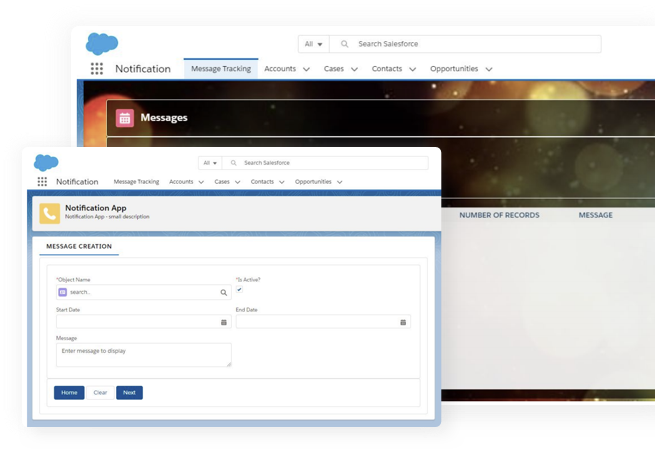Open the All search scope dropdown in back window
The width and height of the screenshot is (655, 449).
pyautogui.click(x=315, y=44)
